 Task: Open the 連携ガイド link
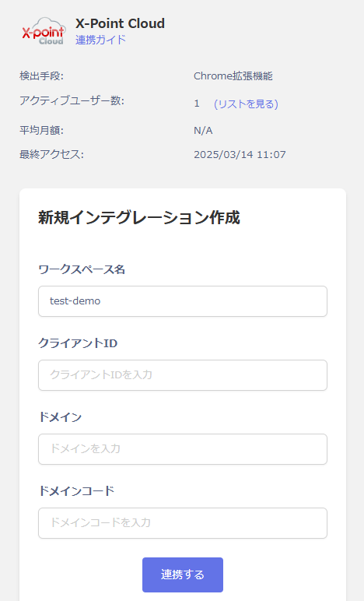(100, 40)
